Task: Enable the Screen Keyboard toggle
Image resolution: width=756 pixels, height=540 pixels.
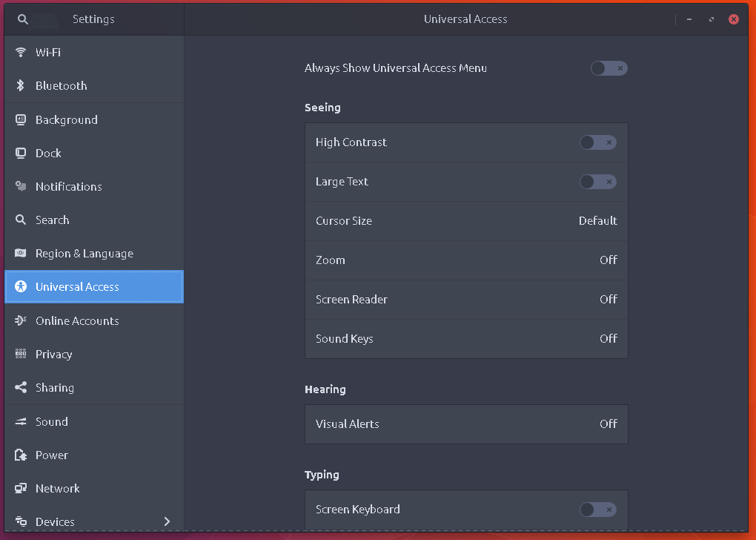Action: (x=598, y=510)
